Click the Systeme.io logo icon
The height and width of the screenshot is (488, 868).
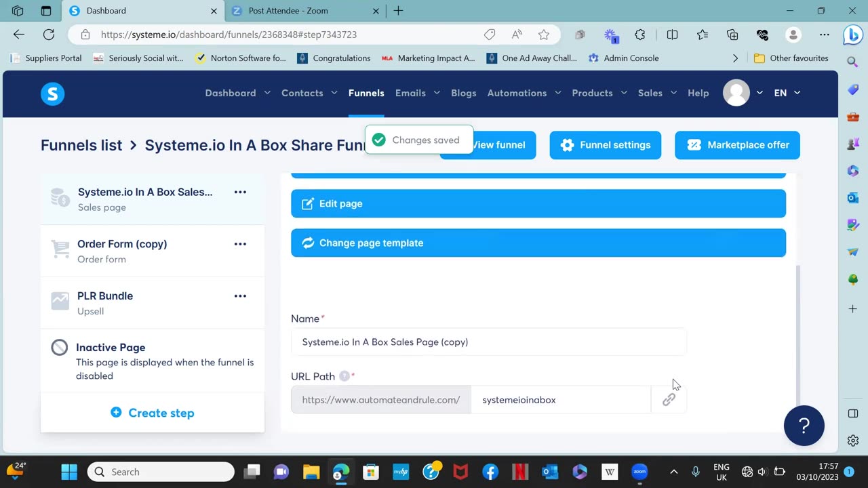[x=52, y=94]
